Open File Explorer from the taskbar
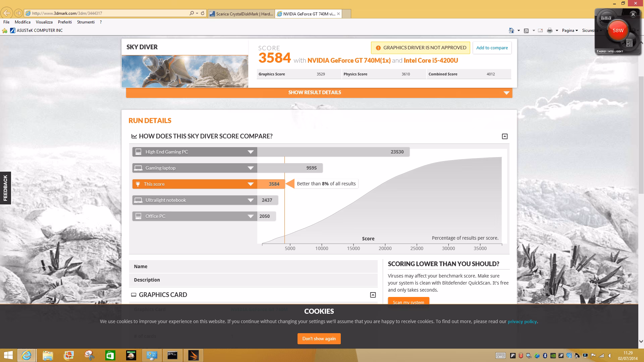Viewport: 644px width, 362px height. click(48, 355)
